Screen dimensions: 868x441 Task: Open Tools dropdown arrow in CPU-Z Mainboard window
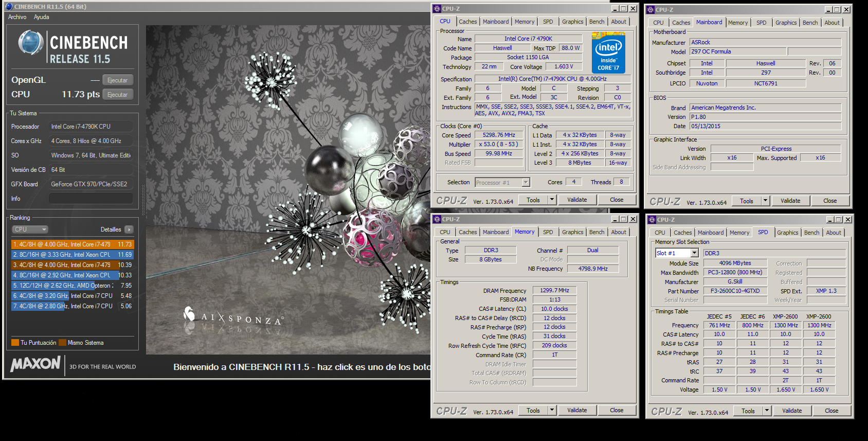click(x=766, y=201)
